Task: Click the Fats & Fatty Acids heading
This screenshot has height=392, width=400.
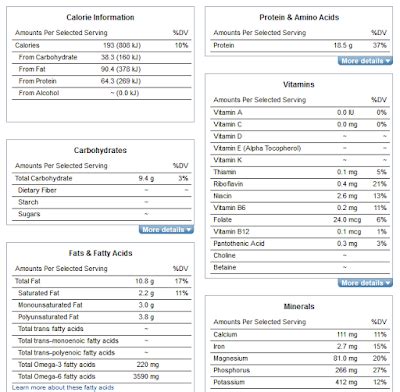Action: pos(100,253)
